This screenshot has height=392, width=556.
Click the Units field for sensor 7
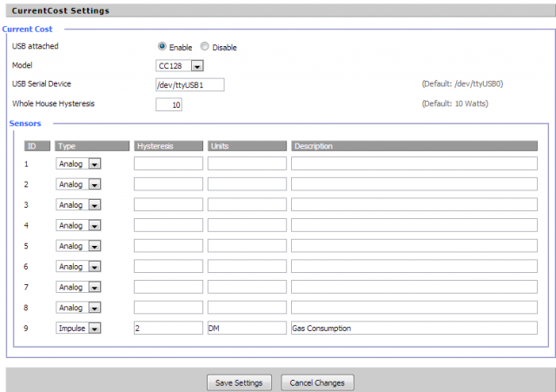pyautogui.click(x=247, y=287)
